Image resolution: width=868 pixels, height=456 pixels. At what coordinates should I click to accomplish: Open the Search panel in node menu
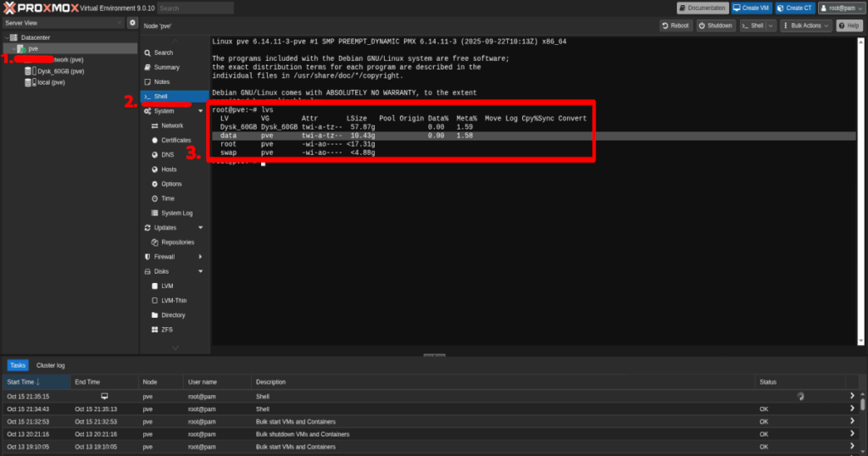click(x=163, y=53)
